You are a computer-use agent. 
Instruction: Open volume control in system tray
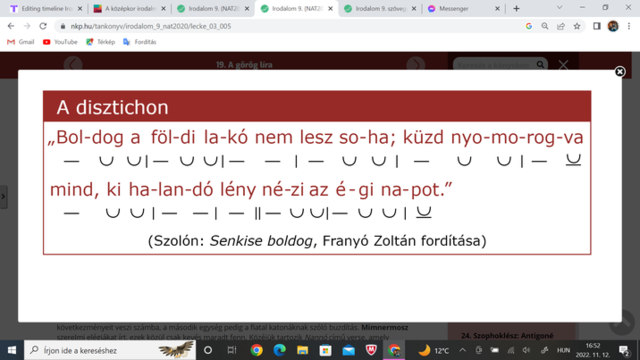[527, 350]
